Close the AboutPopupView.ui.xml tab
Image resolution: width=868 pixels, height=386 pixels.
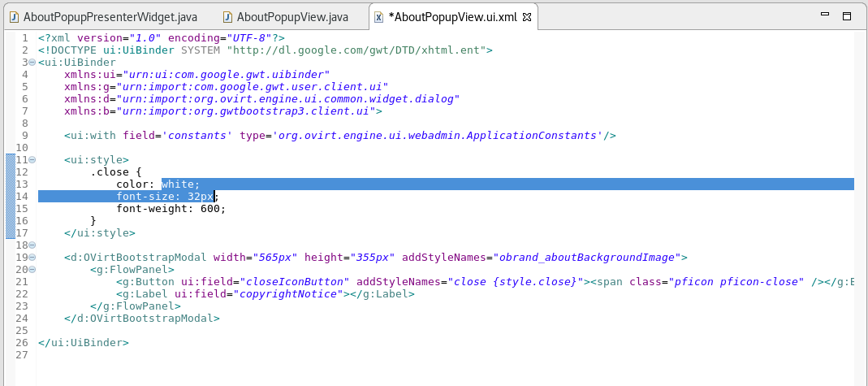click(525, 16)
